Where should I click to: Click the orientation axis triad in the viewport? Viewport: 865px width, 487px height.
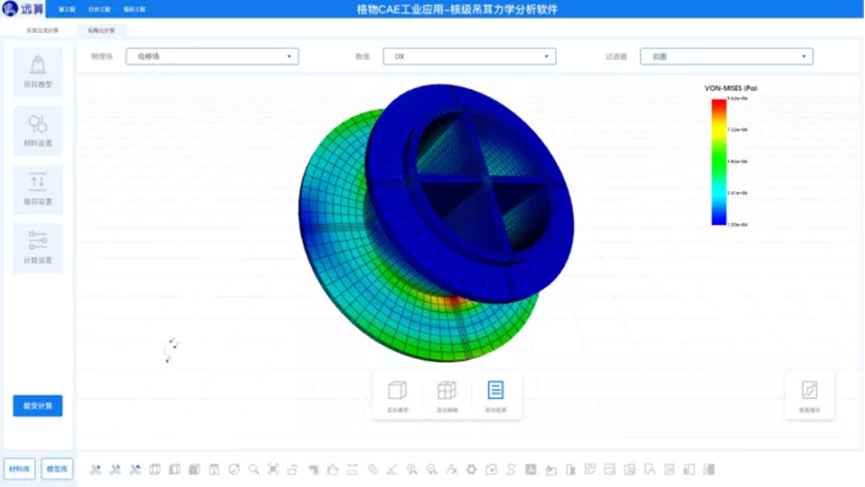click(171, 350)
